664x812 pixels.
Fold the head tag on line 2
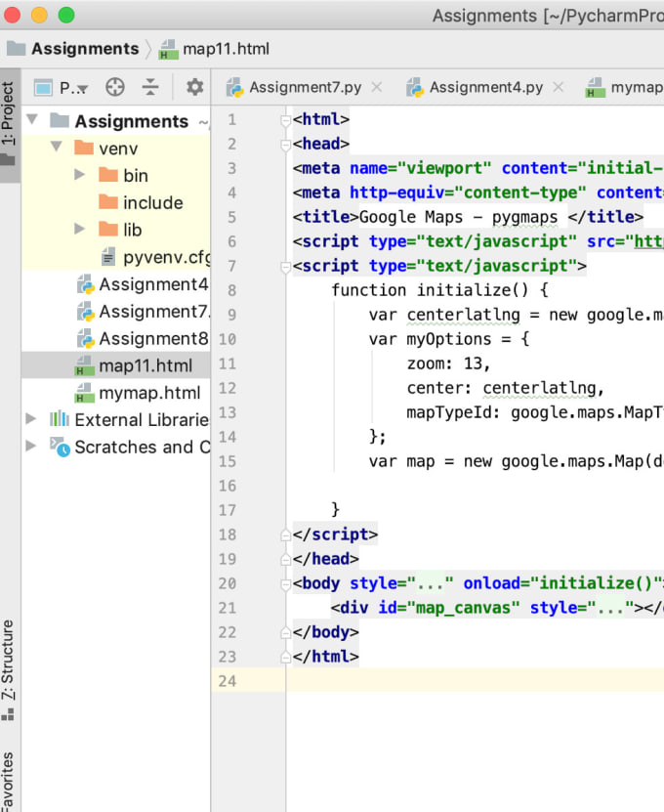coord(285,145)
